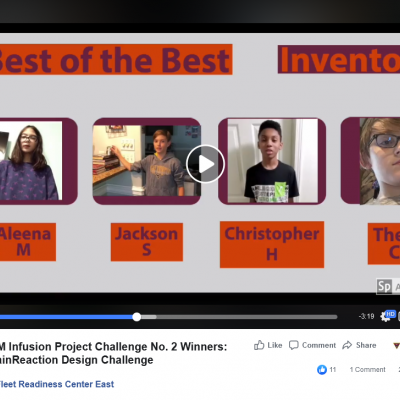Click the Christopher H video thumbnail
400x400 pixels.
(272, 161)
